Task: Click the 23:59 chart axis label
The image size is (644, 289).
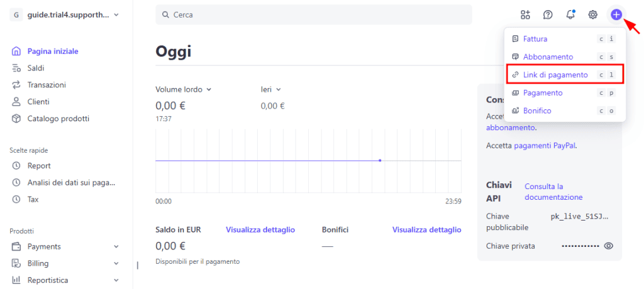Action: pos(453,202)
